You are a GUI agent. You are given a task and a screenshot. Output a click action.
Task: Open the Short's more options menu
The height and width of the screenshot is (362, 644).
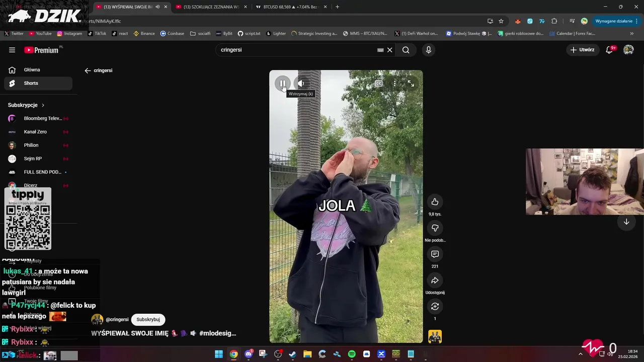coord(395,83)
